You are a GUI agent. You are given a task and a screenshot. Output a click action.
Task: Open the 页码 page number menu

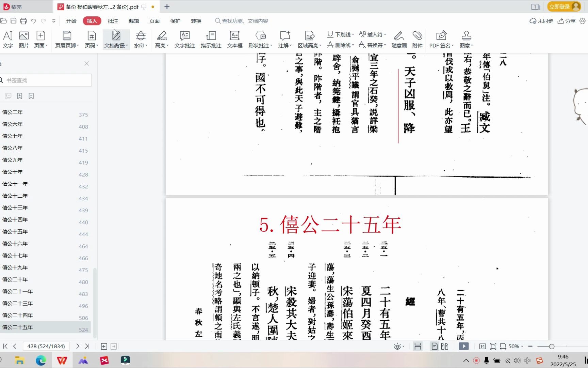pyautogui.click(x=92, y=40)
